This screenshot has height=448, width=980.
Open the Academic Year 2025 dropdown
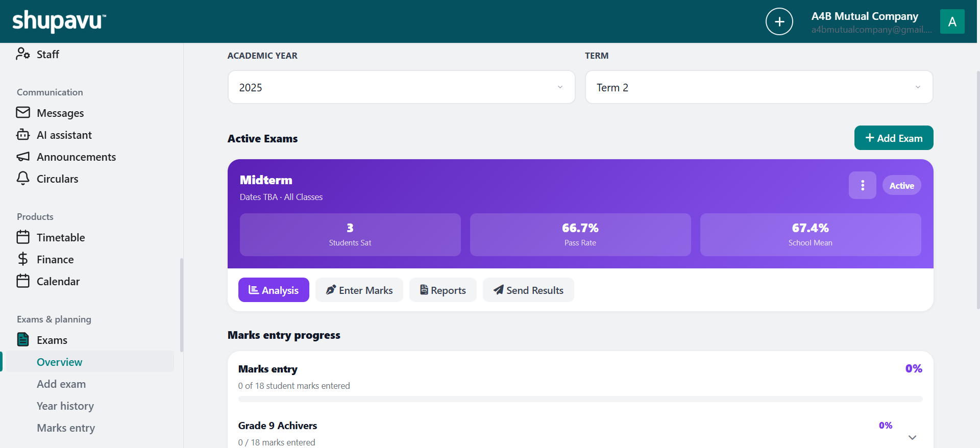(402, 87)
